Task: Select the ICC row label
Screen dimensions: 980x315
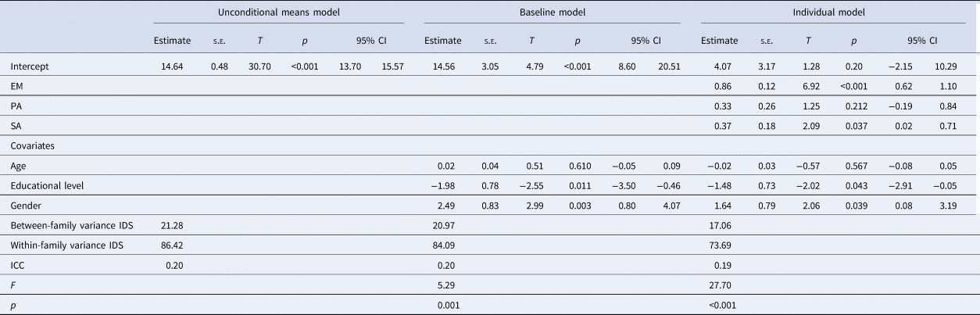Action: coord(19,264)
